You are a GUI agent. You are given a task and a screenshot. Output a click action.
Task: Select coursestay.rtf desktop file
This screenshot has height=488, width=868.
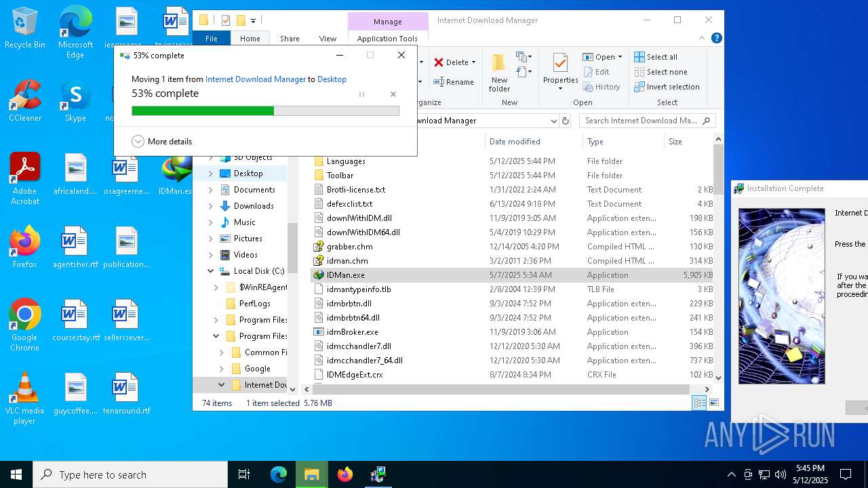pyautogui.click(x=75, y=321)
